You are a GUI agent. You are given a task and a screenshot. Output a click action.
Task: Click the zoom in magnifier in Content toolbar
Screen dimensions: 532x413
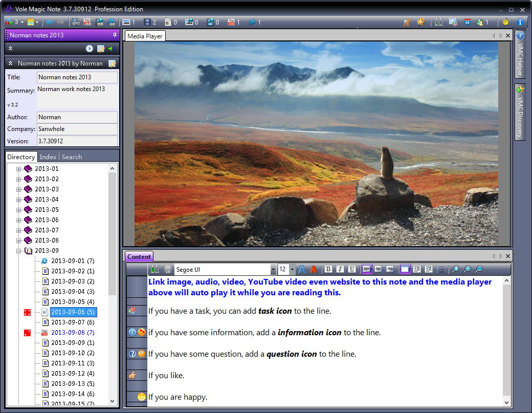tap(455, 269)
